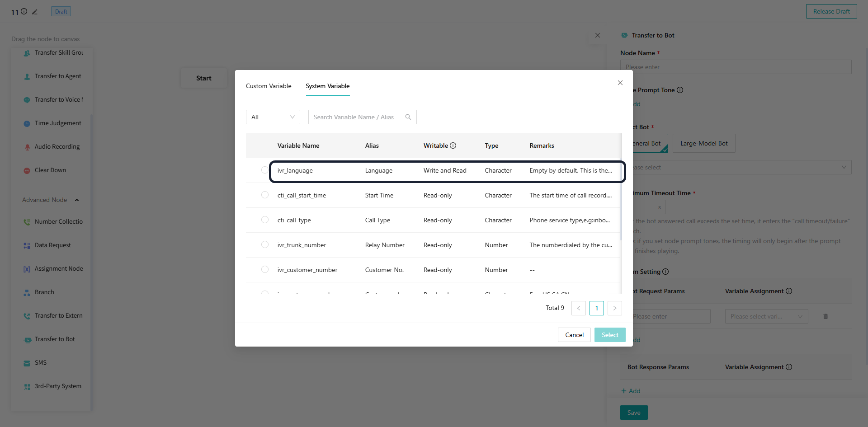
Task: Open the All filter dropdown
Action: (273, 117)
